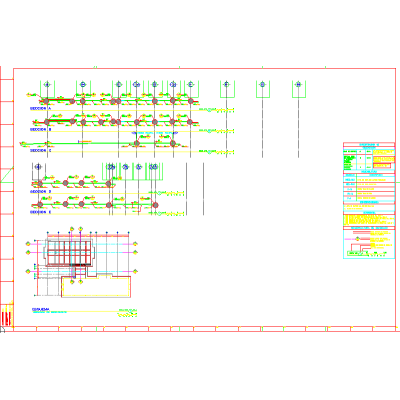Click the SECCION A label
The height and width of the screenshot is (400, 400).
tap(40, 109)
